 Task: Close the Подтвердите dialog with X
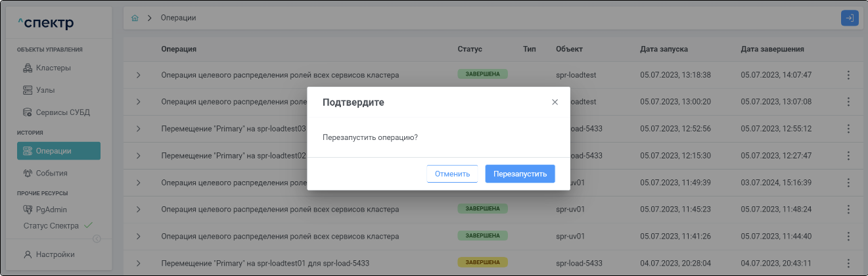[555, 102]
